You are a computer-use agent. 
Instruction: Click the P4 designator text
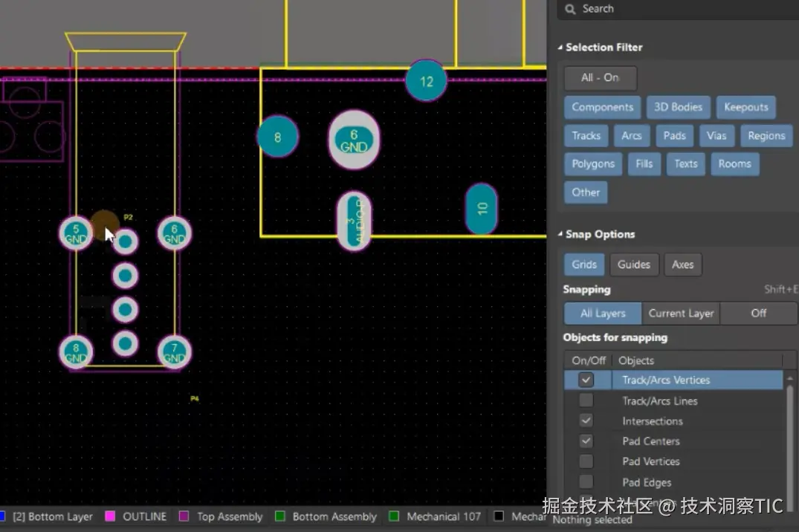point(195,398)
